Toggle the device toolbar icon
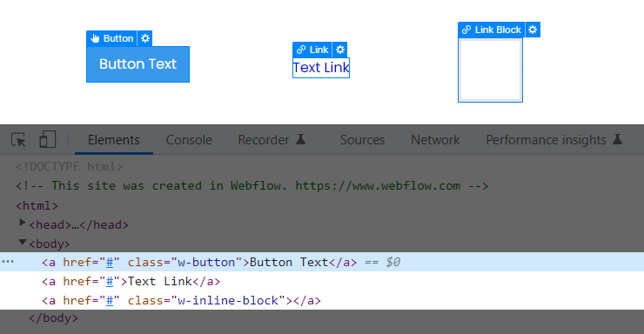Screen dimensions: 644x334 (x=48, y=139)
